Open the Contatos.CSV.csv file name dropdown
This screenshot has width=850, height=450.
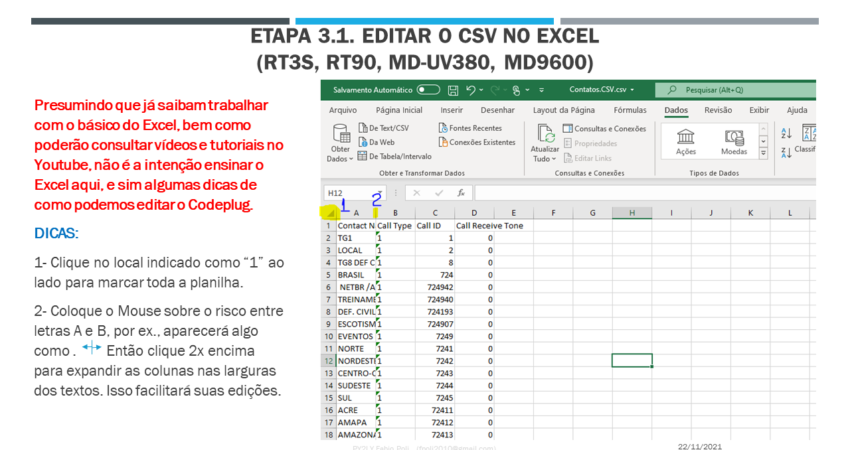pyautogui.click(x=632, y=90)
